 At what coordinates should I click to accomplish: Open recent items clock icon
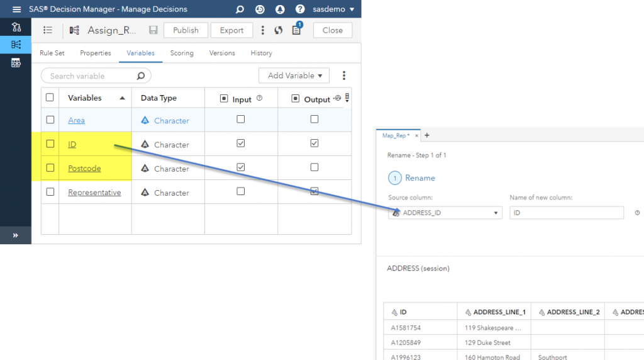tap(260, 9)
